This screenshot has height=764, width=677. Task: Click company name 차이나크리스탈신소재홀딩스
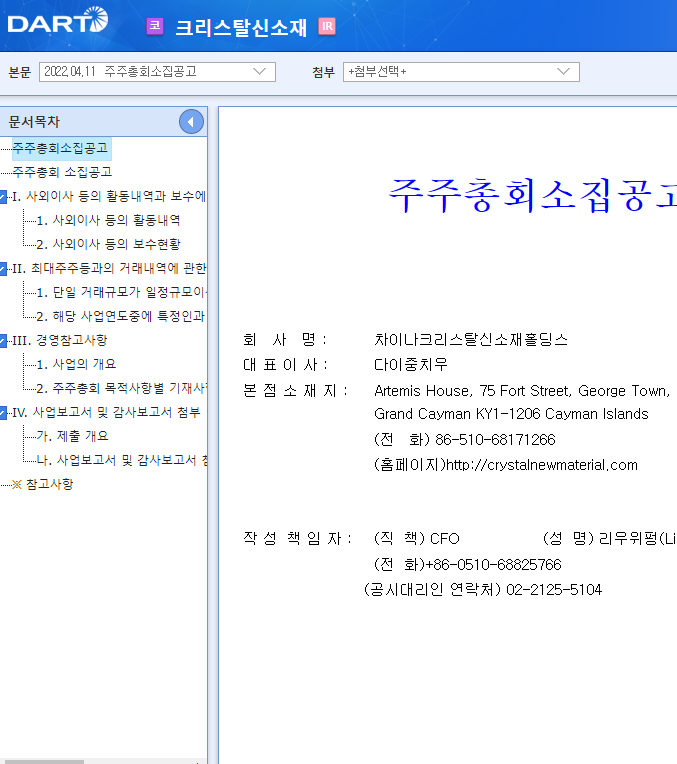(x=471, y=339)
